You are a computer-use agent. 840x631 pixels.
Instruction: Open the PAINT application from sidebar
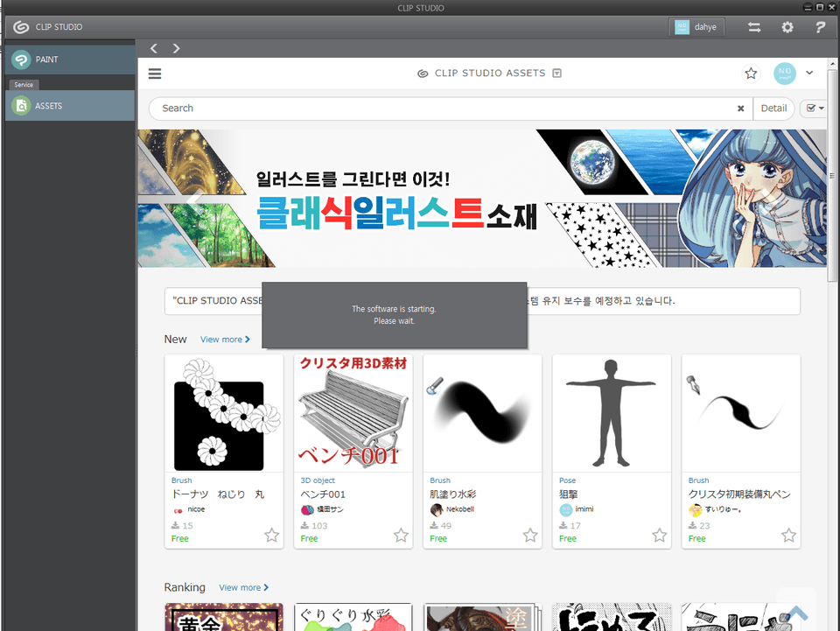(70, 60)
